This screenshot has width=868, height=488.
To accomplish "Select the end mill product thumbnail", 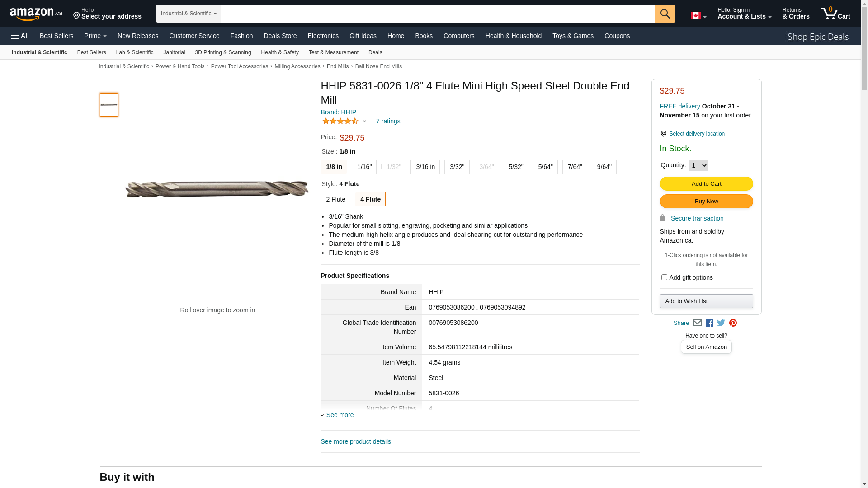I will [x=109, y=105].
